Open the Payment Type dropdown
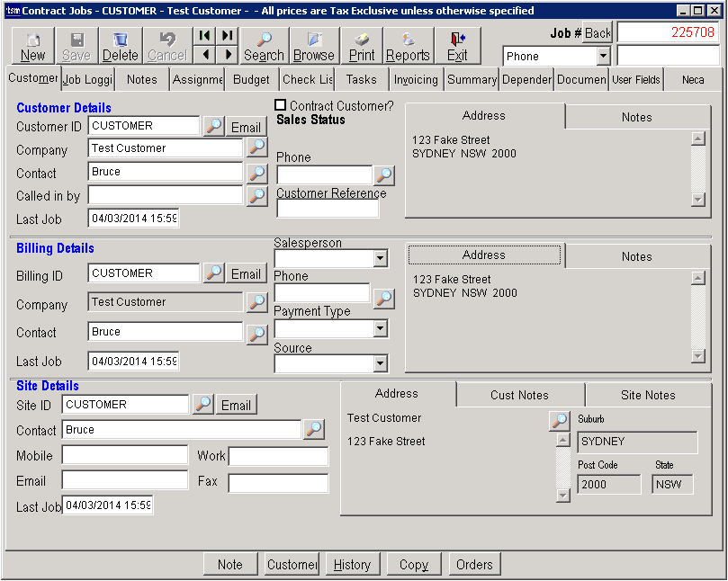Image resolution: width=728 pixels, height=581 pixels. click(x=380, y=329)
